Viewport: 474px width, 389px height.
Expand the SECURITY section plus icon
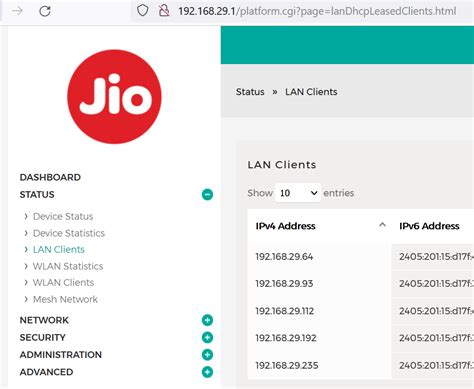207,337
